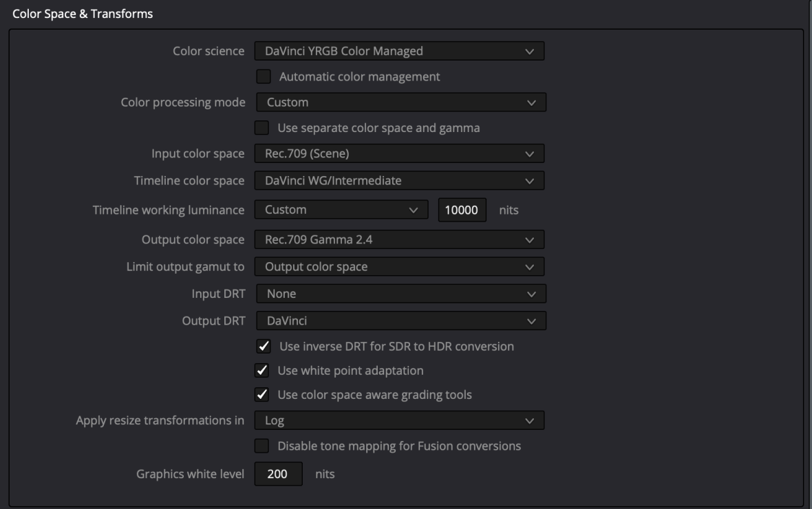Expand the Color processing mode dropdown
The image size is (812, 509).
click(400, 102)
